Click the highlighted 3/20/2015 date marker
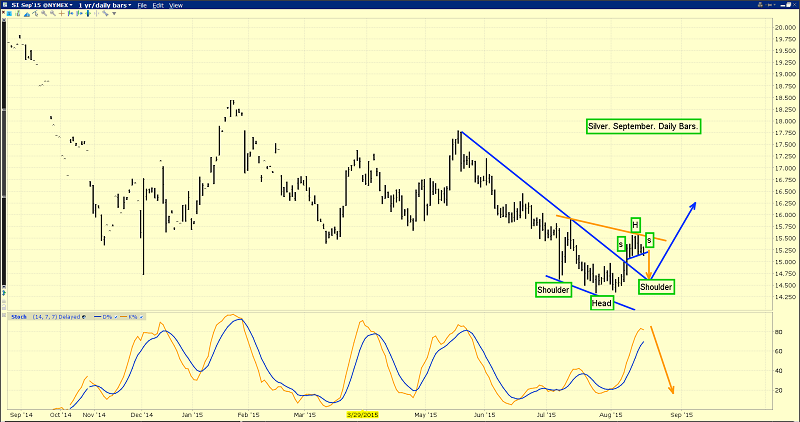This screenshot has width=800, height=422. (363, 415)
